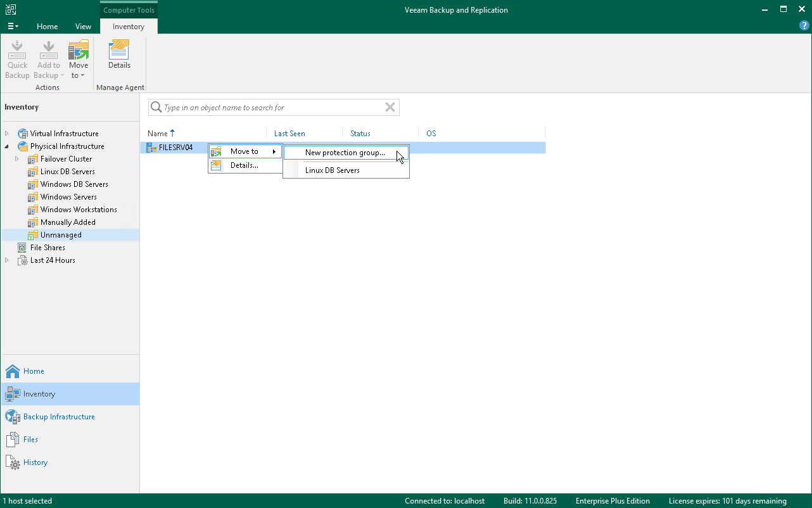Collapse the Physical Infrastructure tree node
The image size is (812, 508).
[x=7, y=146]
